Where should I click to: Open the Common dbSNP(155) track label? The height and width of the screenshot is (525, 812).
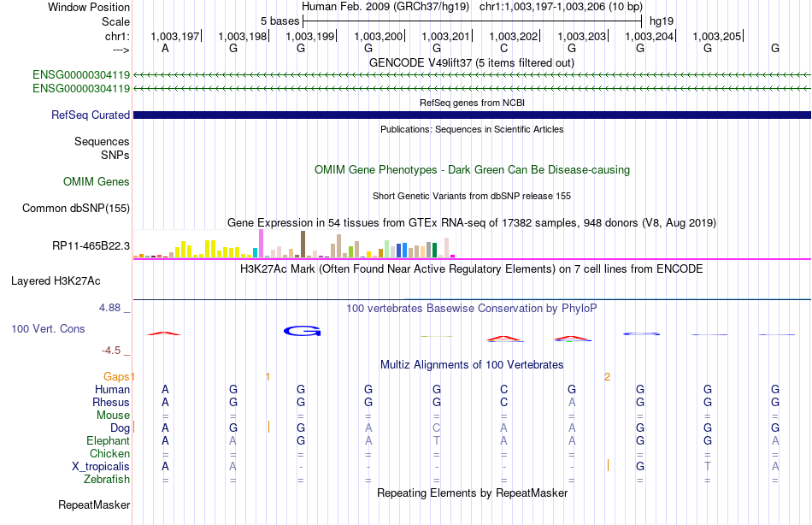(x=75, y=208)
